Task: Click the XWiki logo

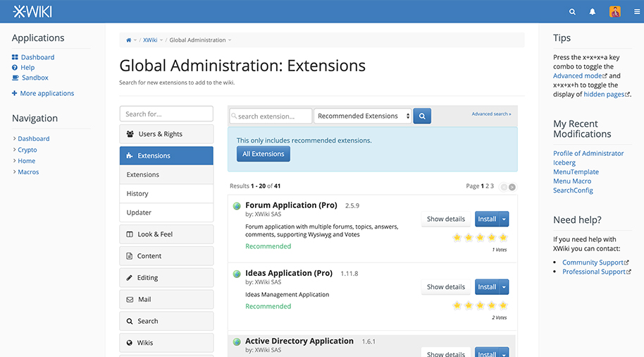Action: 32,11
